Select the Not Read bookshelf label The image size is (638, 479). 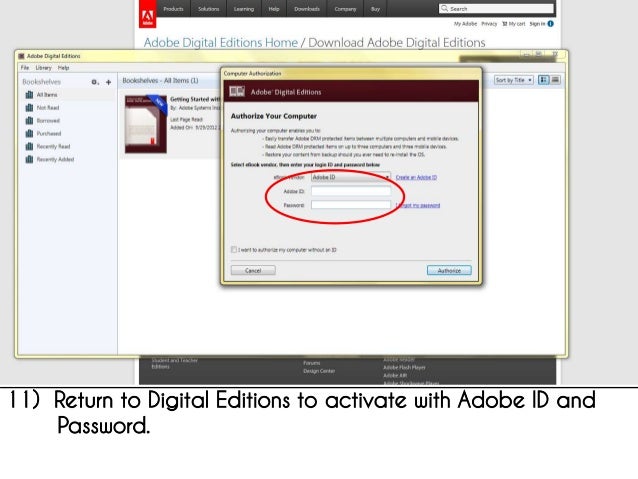point(48,108)
